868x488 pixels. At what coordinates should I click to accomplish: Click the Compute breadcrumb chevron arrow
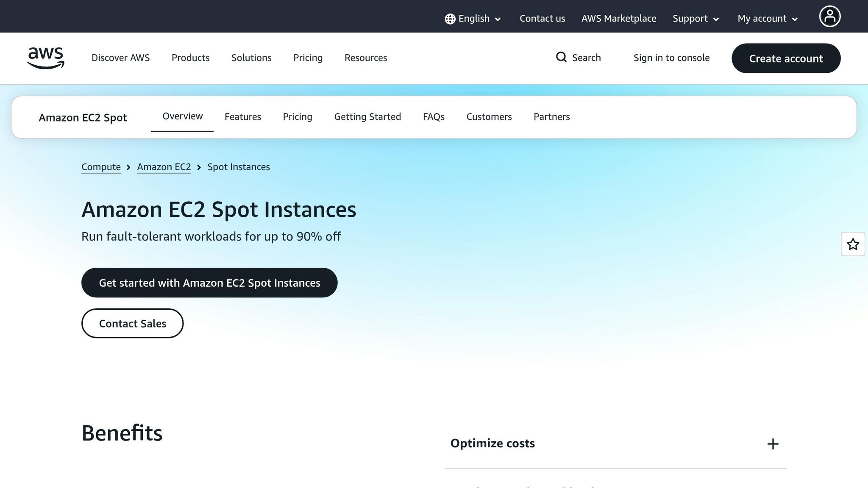[128, 167]
